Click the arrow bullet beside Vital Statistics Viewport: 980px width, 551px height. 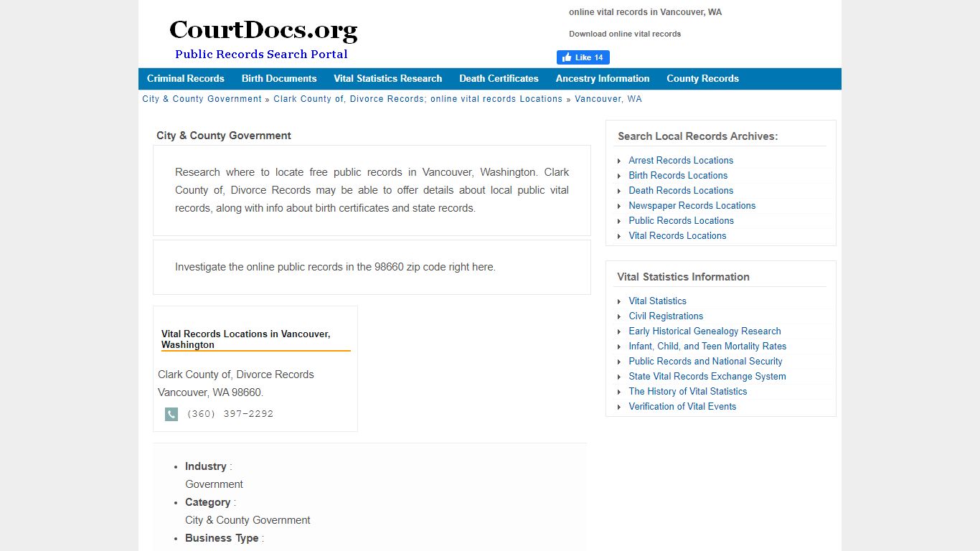pyautogui.click(x=619, y=301)
